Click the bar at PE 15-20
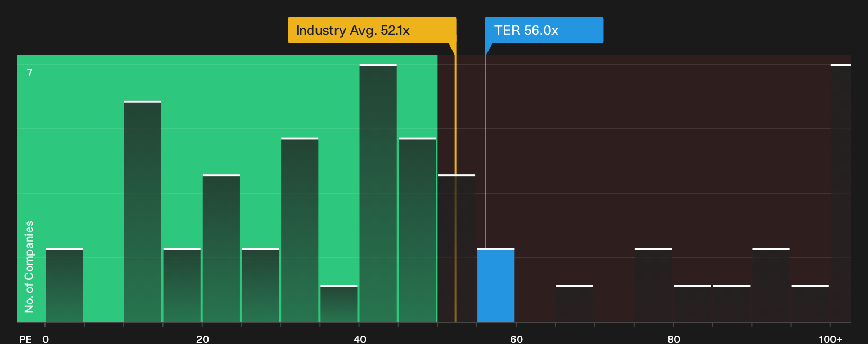The width and height of the screenshot is (868, 344). pyautogui.click(x=182, y=285)
